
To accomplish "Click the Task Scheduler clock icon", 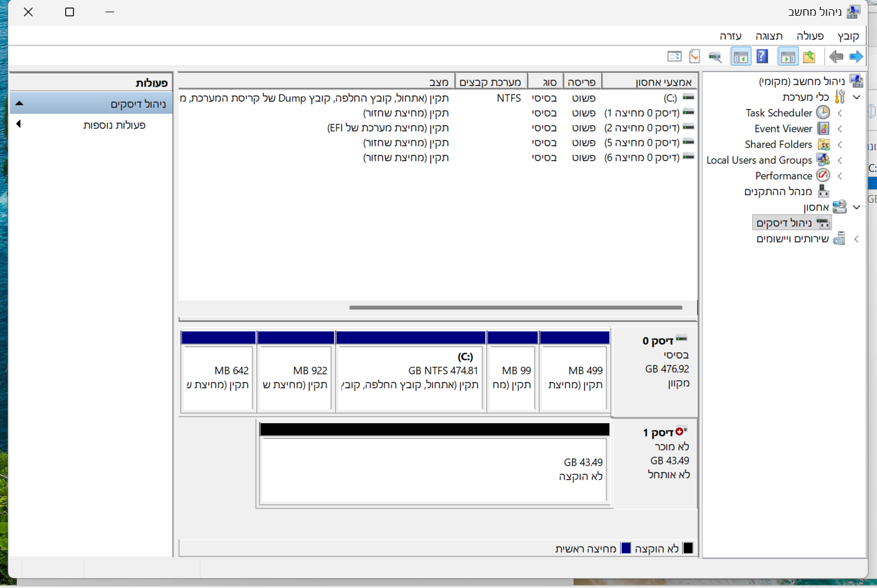I will 823,112.
